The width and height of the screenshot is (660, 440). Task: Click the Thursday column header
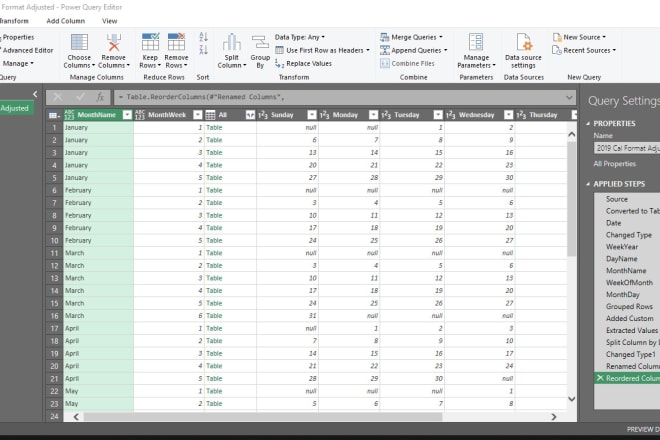543,115
